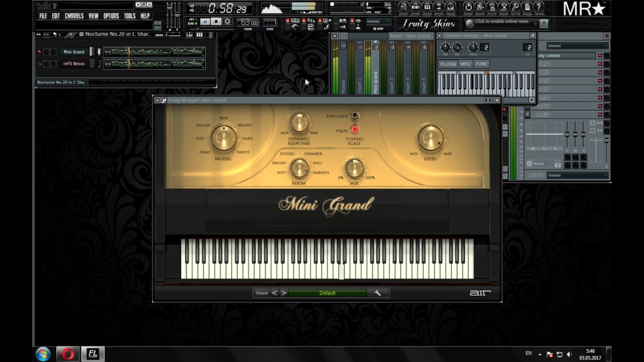Go to previous Mini Grand preset arrow
Screen dimensions: 644x362
(275, 293)
